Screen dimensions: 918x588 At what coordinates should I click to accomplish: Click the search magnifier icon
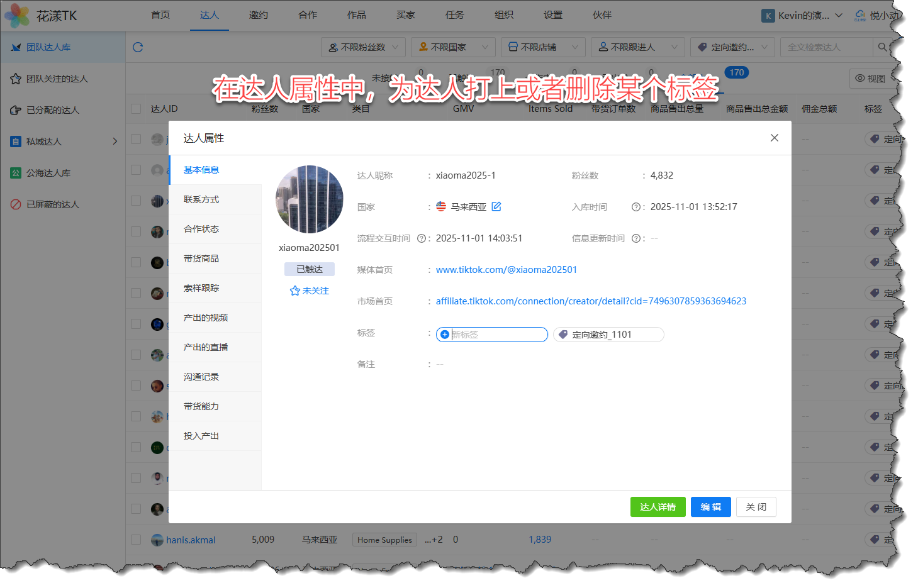882,47
